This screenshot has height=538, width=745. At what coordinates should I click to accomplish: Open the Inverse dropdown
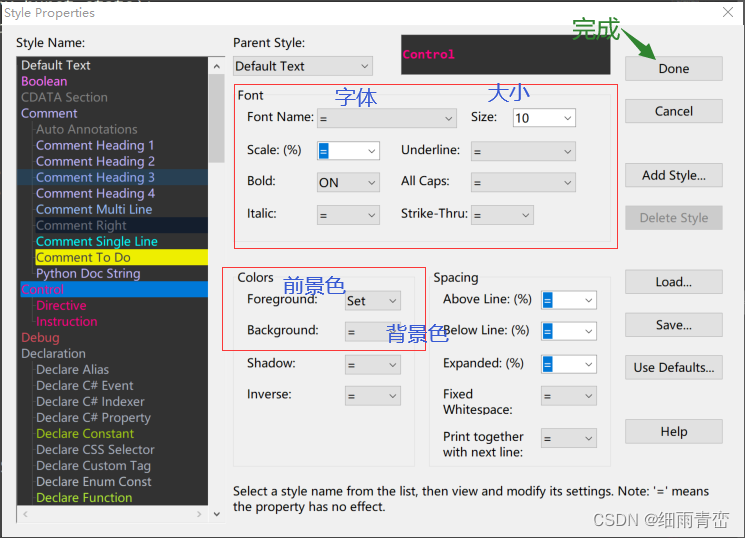(372, 395)
